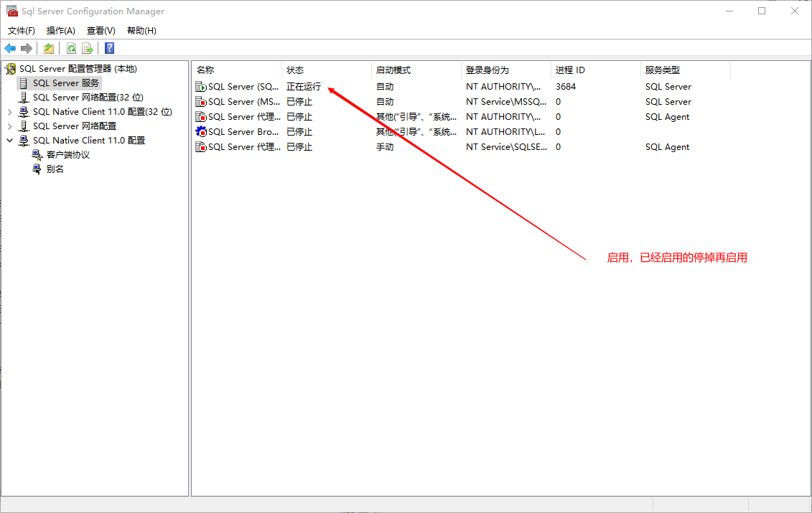This screenshot has height=513, width=812.
Task: Open the 查看(V) menu
Action: coord(101,31)
